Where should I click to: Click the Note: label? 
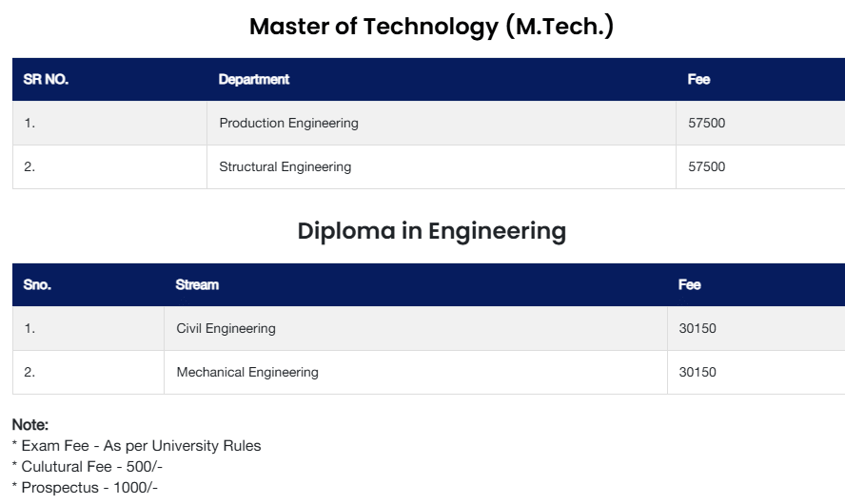click(29, 425)
